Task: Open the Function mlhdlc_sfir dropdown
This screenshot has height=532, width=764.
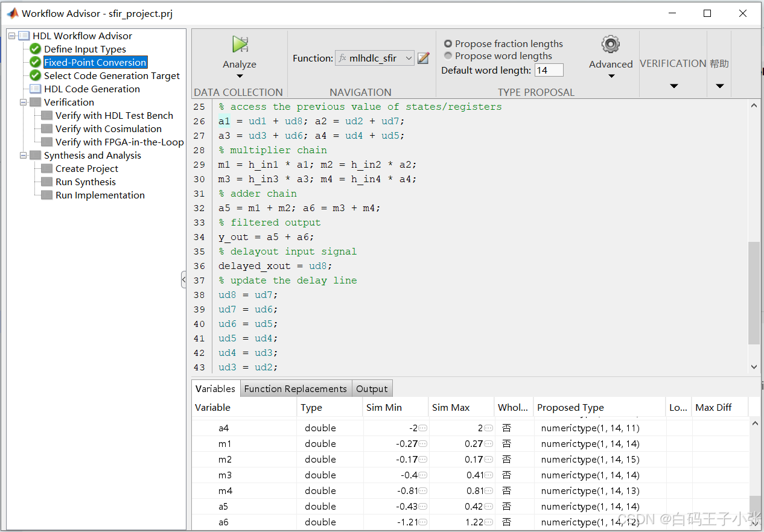Action: [x=375, y=58]
